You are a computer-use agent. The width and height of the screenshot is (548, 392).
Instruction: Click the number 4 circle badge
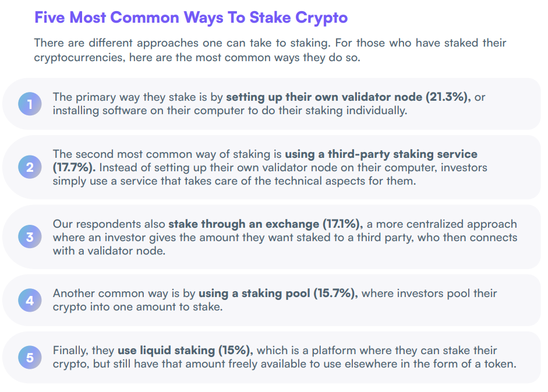click(30, 300)
